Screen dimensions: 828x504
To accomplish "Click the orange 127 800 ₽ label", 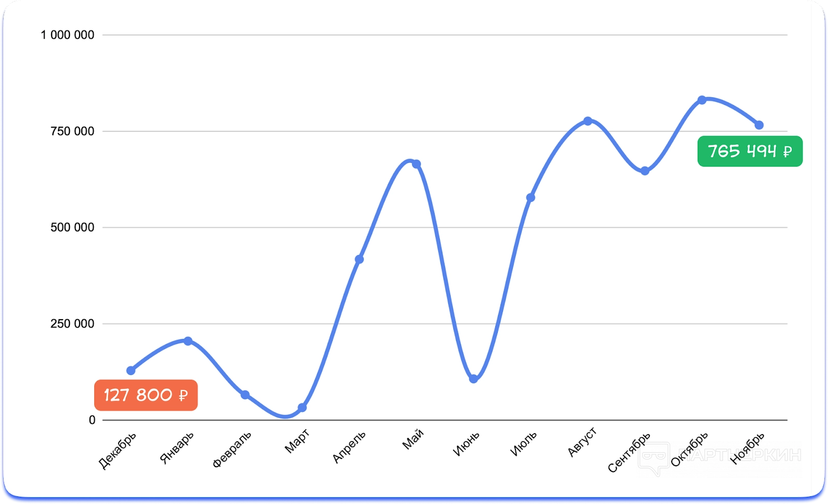I will click(146, 395).
